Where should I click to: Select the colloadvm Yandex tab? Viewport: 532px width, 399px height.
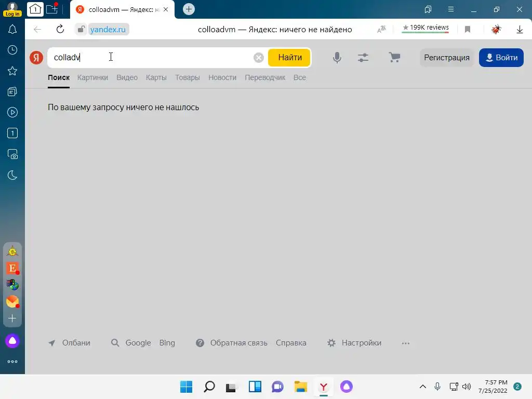122,9
